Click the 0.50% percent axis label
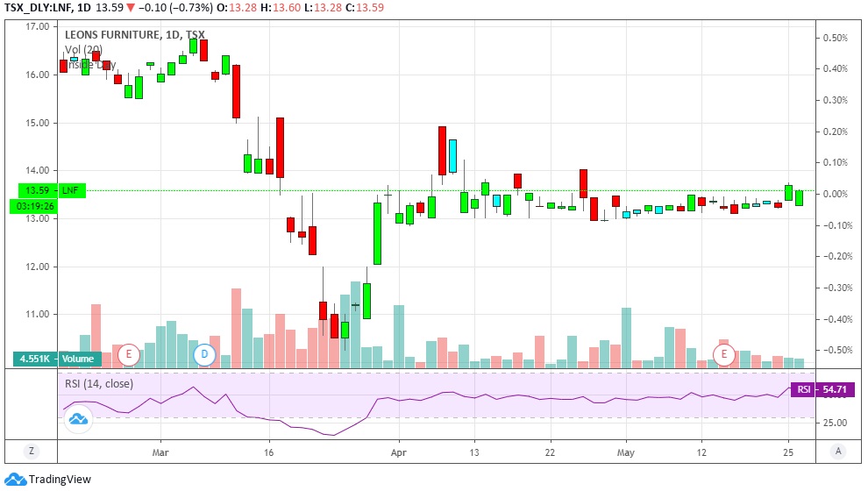This screenshot has height=491, width=868. [836, 38]
